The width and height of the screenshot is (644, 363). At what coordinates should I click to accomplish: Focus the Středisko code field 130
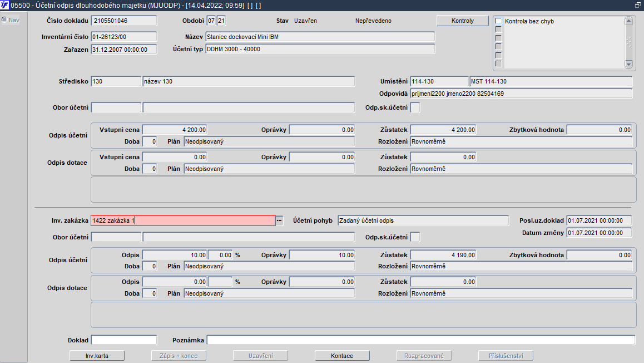point(116,81)
